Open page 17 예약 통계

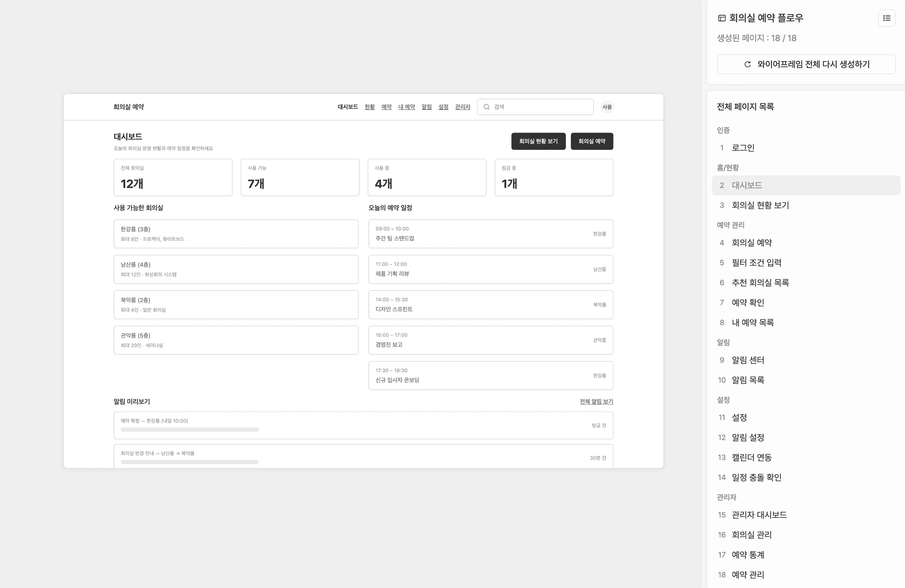748,555
